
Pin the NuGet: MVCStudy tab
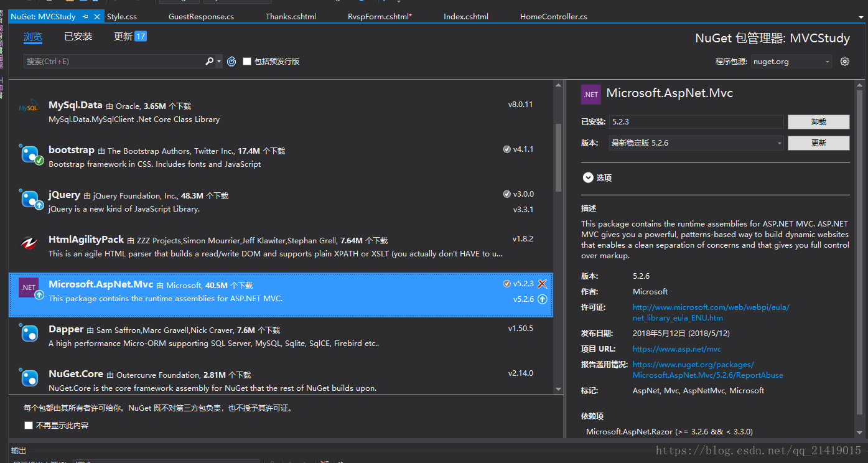85,17
